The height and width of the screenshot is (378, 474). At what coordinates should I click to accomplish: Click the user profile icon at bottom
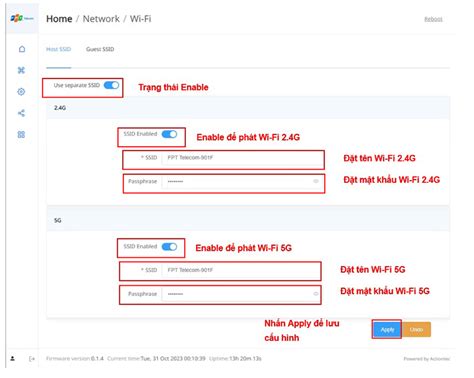tap(12, 359)
